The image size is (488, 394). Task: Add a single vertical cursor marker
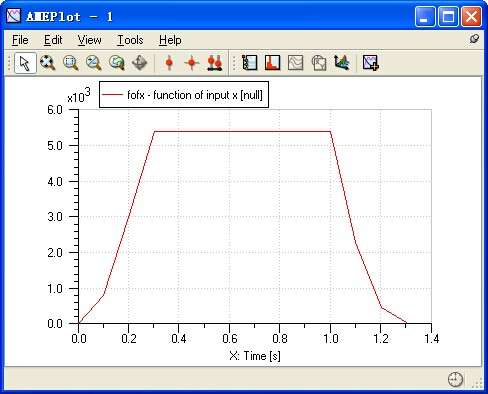click(x=169, y=63)
